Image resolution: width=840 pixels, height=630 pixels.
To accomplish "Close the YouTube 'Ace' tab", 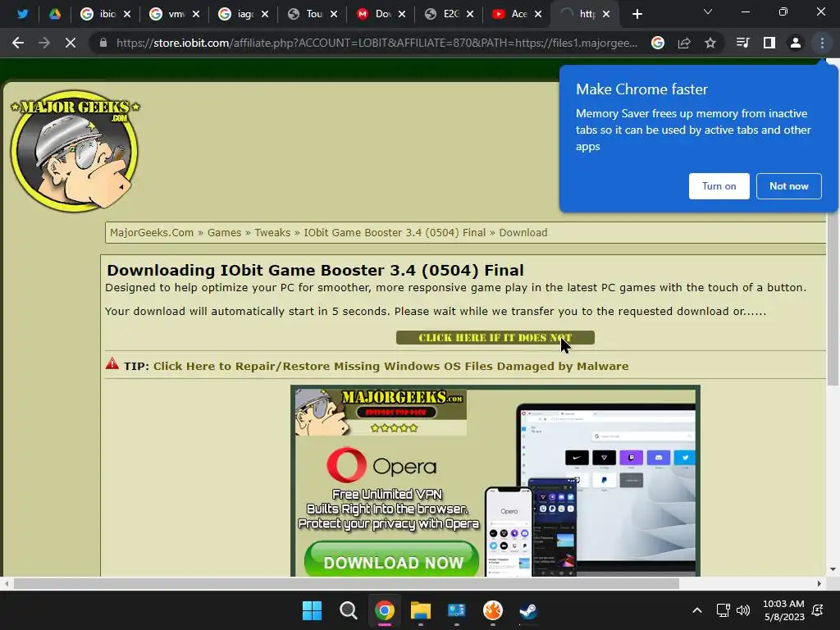I will click(538, 14).
